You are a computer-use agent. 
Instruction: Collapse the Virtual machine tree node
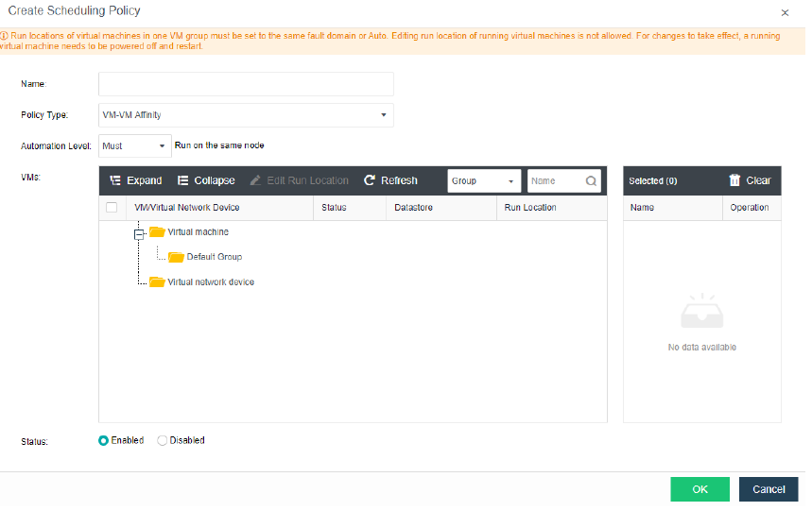(138, 232)
